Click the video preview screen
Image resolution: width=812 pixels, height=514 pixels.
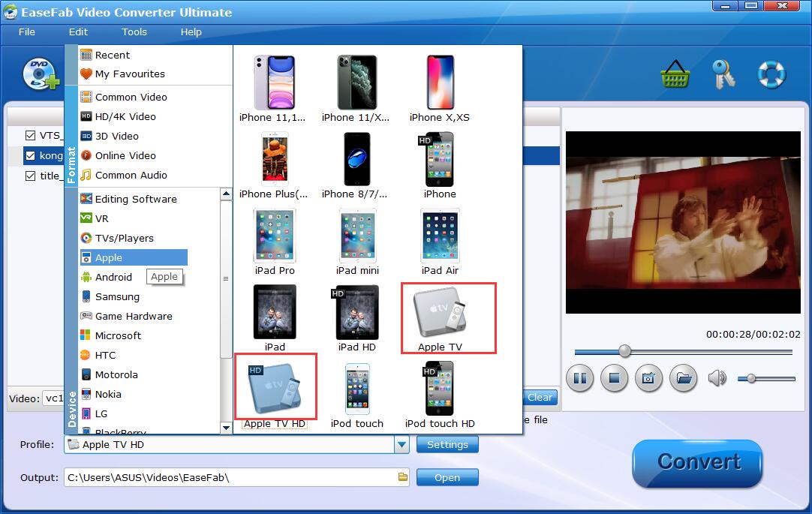coord(683,222)
